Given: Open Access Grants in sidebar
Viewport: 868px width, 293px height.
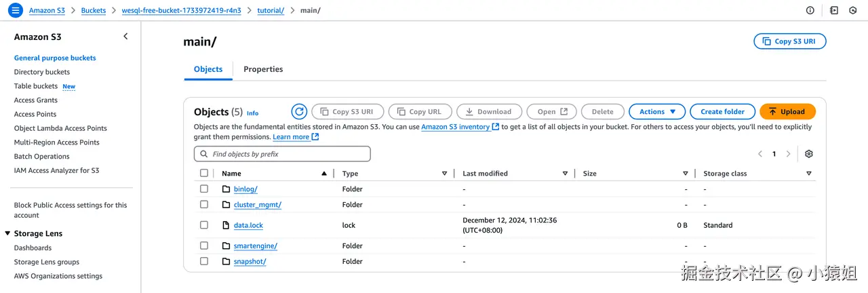Looking at the screenshot, I should tap(36, 100).
